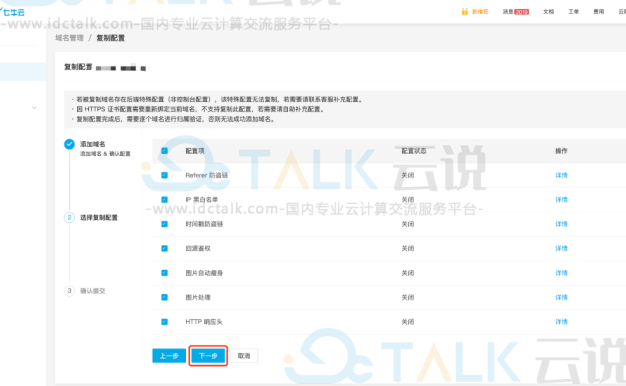Click the 七牛云 logo
Image resolution: width=626 pixels, height=386 pixels.
pyautogui.click(x=12, y=12)
